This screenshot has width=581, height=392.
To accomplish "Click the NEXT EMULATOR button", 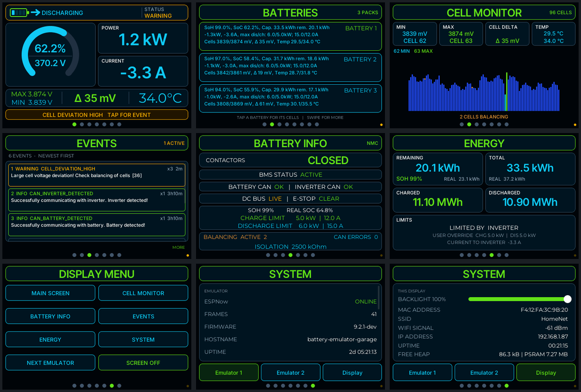I will [x=50, y=362].
